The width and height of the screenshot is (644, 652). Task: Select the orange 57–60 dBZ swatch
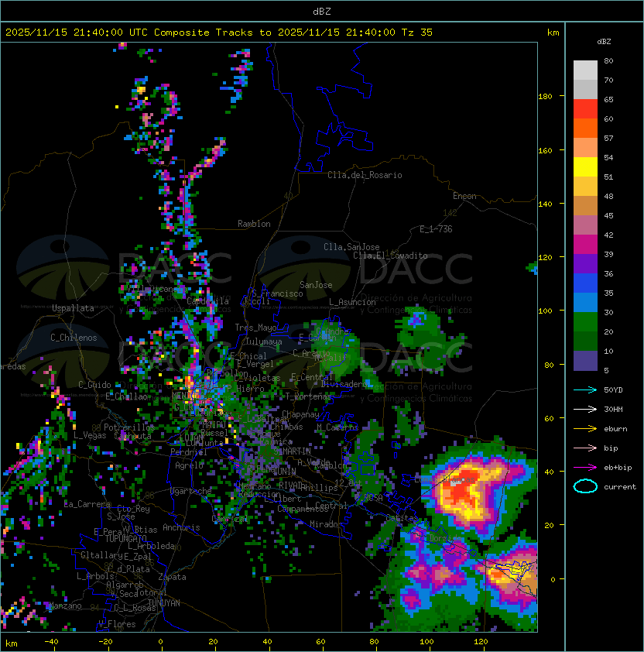585,129
